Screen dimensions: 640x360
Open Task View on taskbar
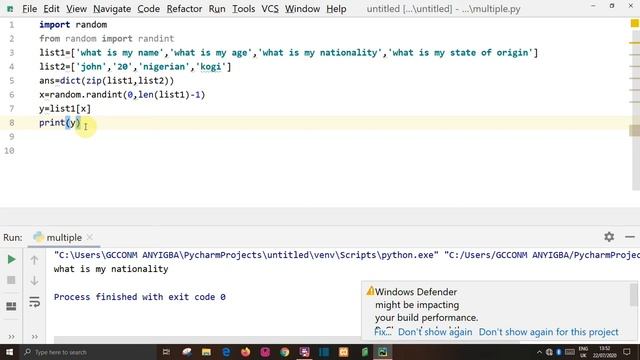coord(166,352)
